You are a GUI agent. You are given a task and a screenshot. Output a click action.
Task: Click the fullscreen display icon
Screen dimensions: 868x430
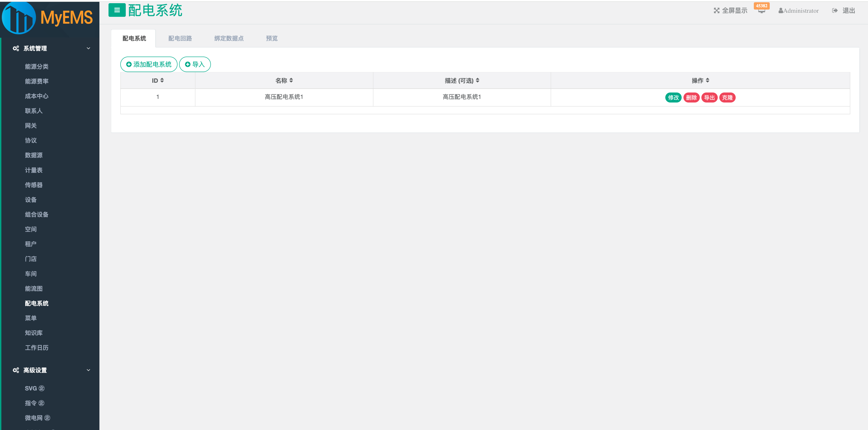click(716, 11)
